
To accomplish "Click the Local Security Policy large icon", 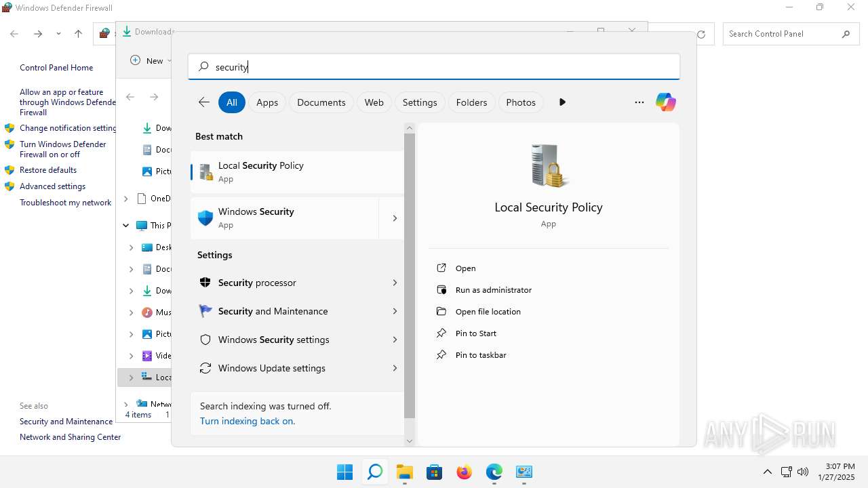I will (548, 166).
